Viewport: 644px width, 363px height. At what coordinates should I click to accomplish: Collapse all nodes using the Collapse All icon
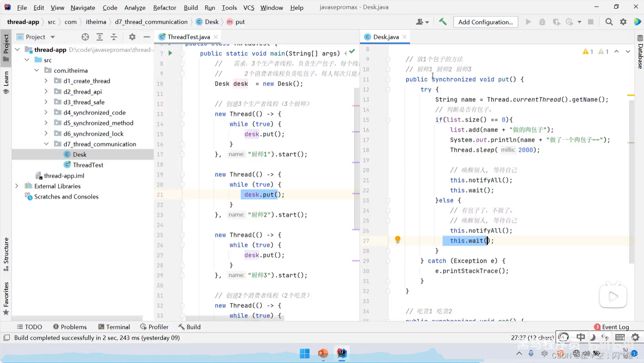click(x=114, y=36)
